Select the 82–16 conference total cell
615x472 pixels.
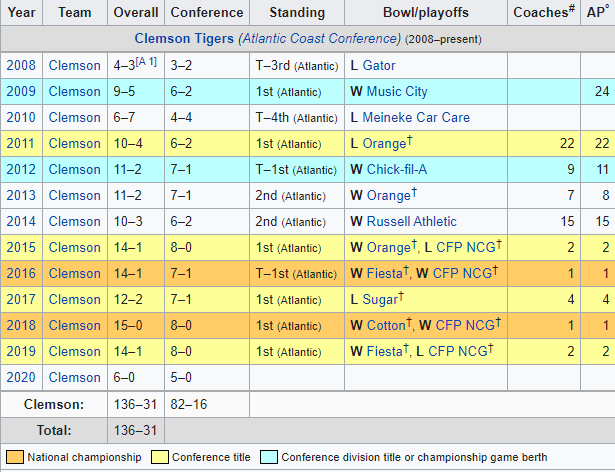(x=207, y=405)
